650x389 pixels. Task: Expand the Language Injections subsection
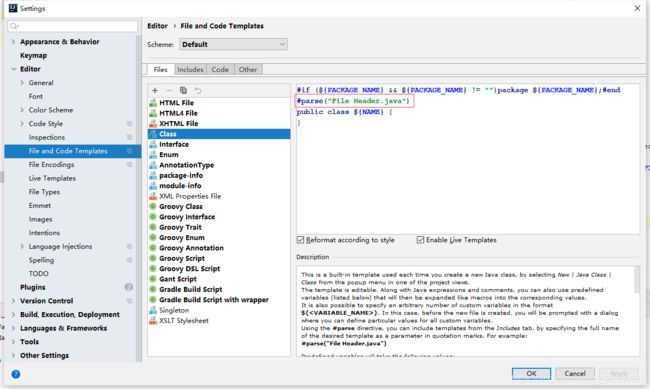click(x=22, y=246)
